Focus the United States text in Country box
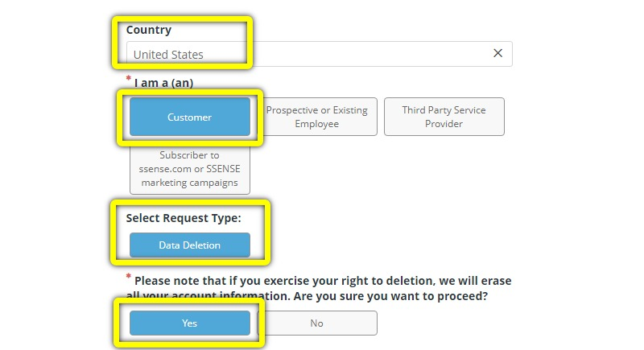This screenshot has width=644, height=350. tap(168, 55)
